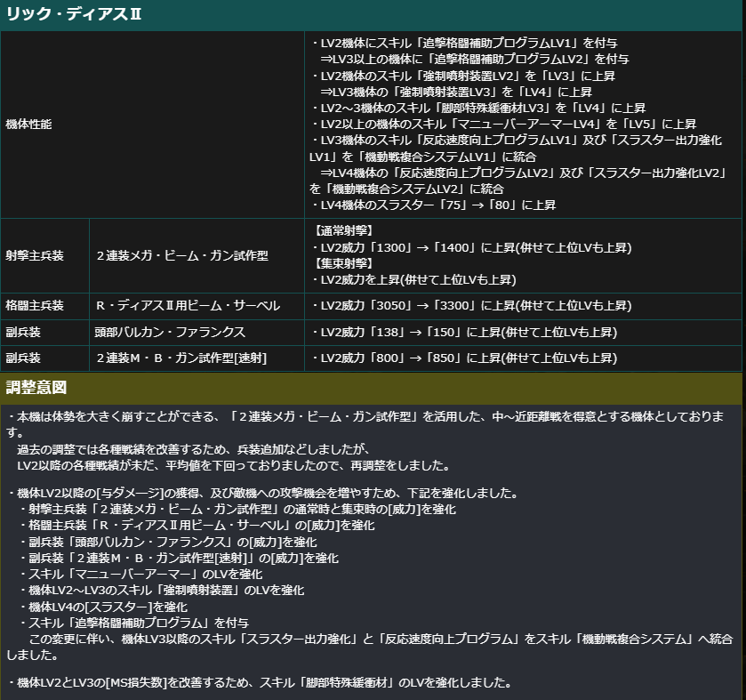Screen dimensions: 746x700
Task: Click the 【集束射撃】 label in the table
Action: [x=342, y=263]
